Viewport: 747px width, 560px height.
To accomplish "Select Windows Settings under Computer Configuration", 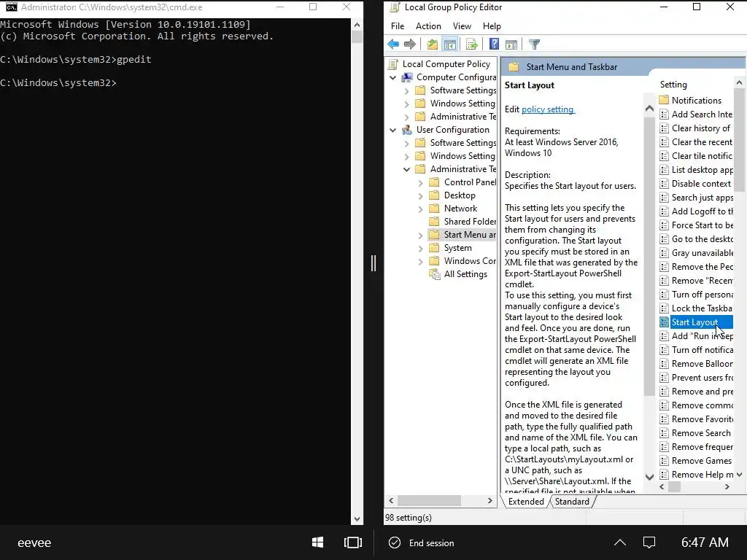I will pos(455,104).
